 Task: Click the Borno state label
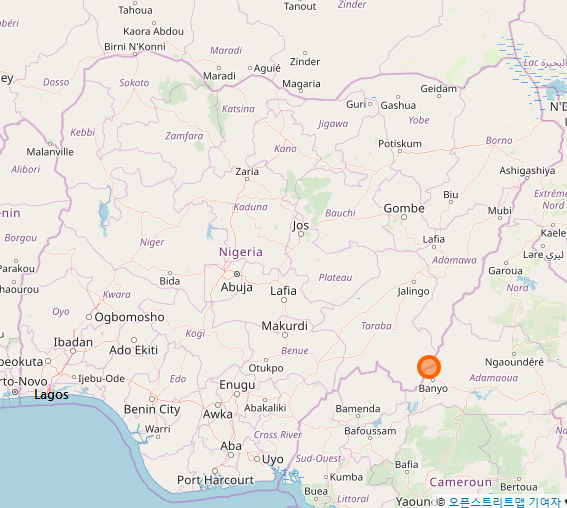(499, 140)
